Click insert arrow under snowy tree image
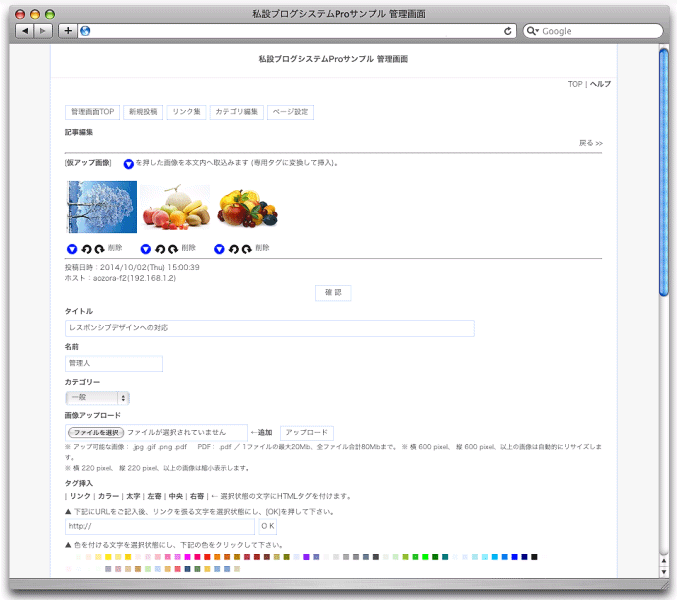677x600 pixels. pyautogui.click(x=72, y=248)
